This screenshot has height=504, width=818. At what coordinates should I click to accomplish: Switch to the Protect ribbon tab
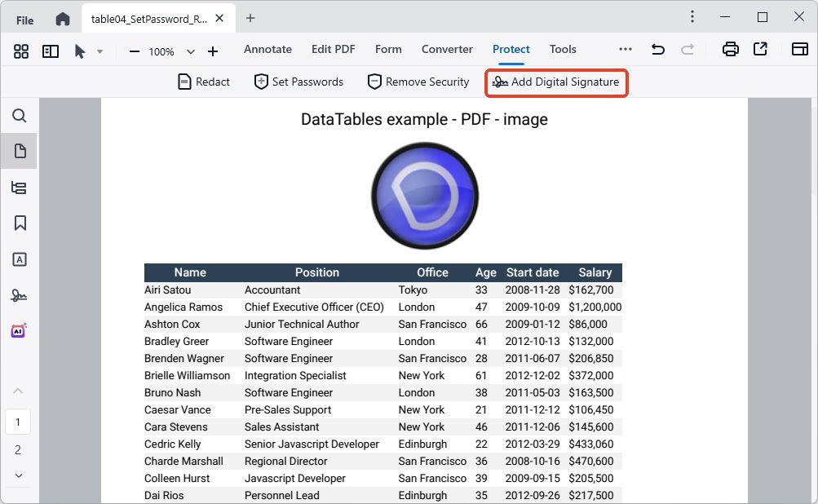tap(511, 49)
